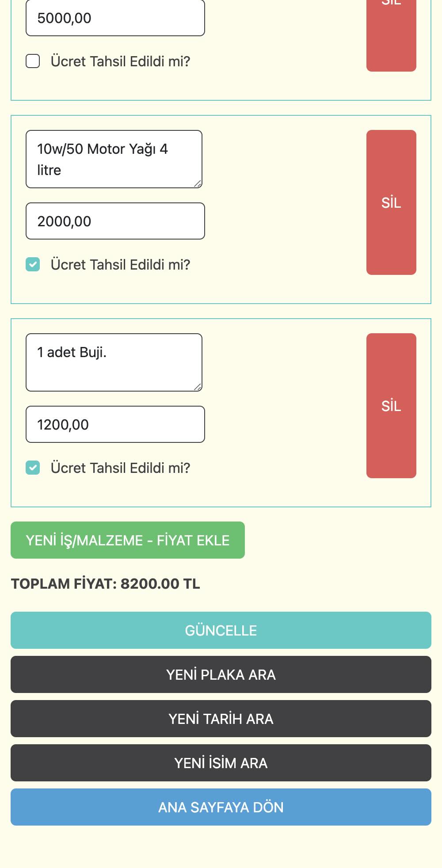Add new job/material with Yeni İş/Malzeme button
This screenshot has width=442, height=868.
point(128,540)
